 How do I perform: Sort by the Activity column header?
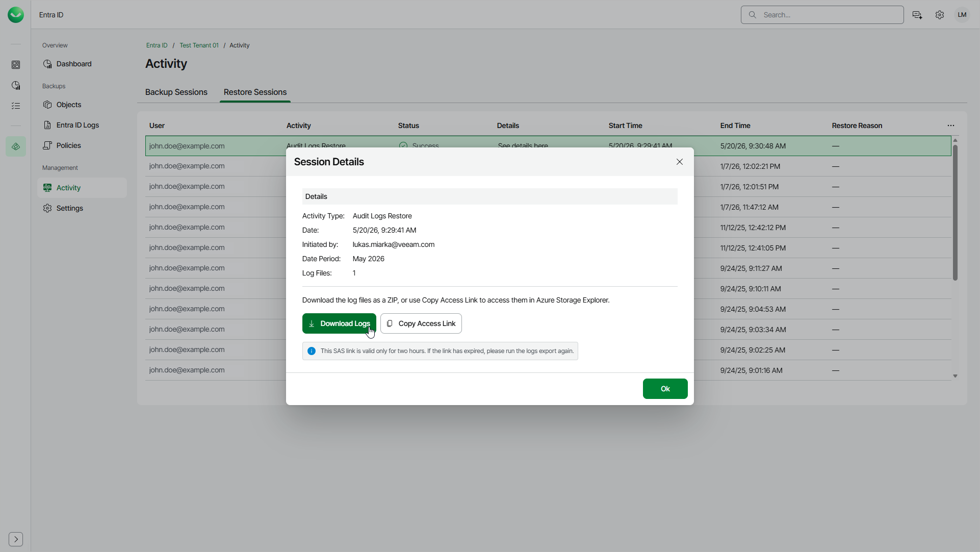(x=298, y=126)
